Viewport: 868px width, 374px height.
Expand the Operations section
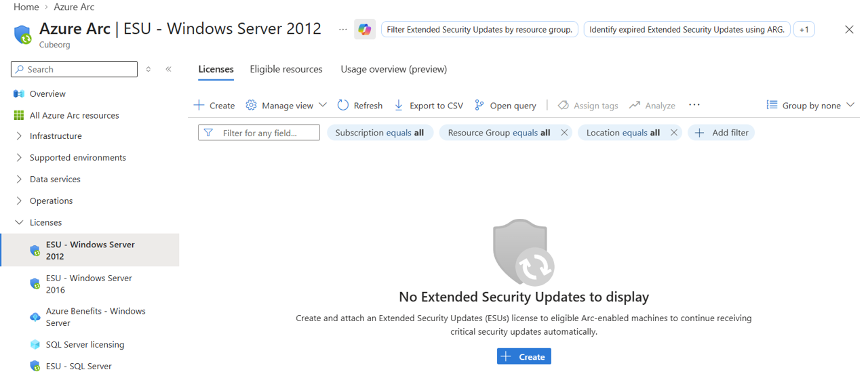tap(19, 201)
